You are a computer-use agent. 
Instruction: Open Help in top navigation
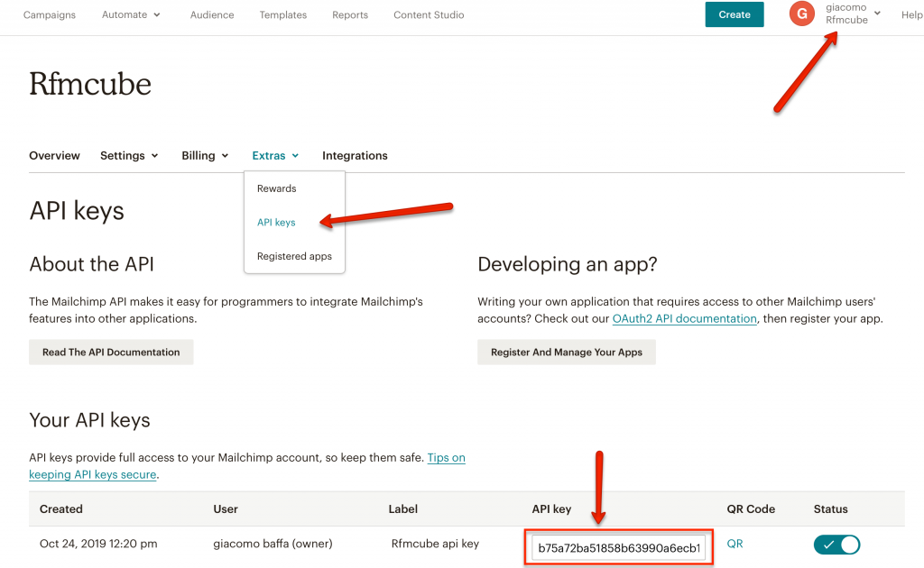coord(911,14)
